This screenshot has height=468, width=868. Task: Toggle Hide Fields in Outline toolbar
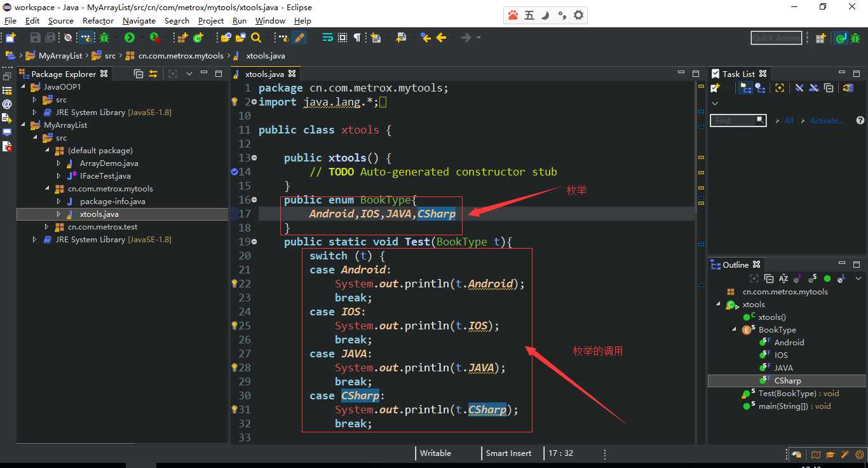799,279
